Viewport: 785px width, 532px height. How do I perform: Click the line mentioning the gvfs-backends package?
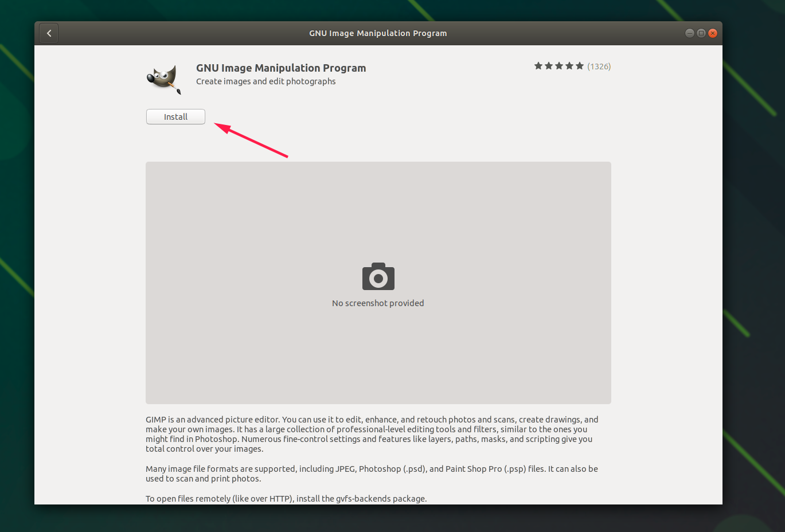tap(286, 499)
